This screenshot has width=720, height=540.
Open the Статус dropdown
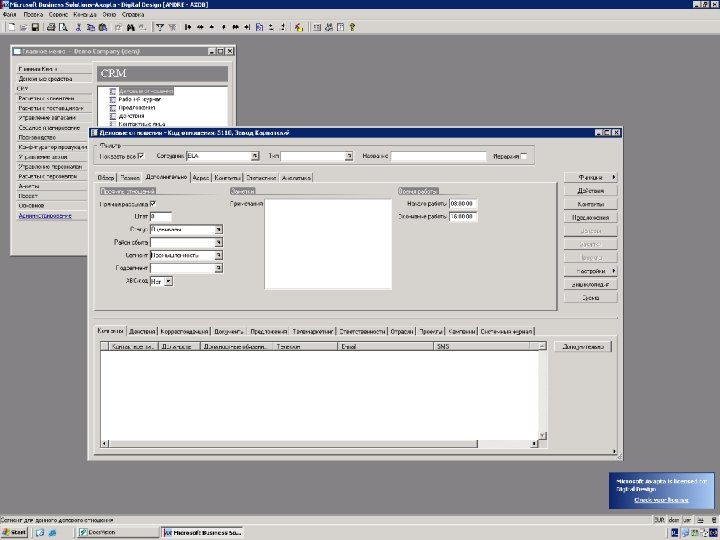[219, 229]
